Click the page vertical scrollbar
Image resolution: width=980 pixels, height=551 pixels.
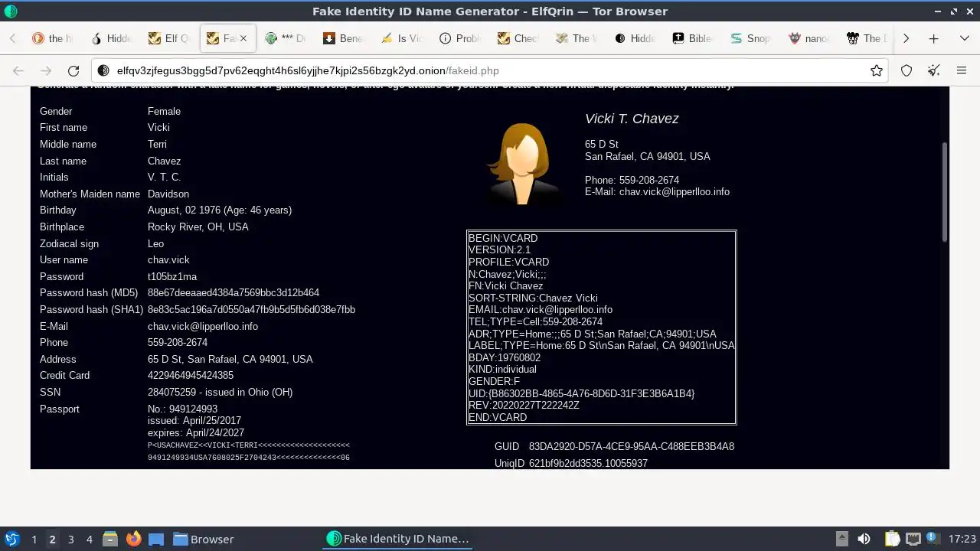point(945,191)
